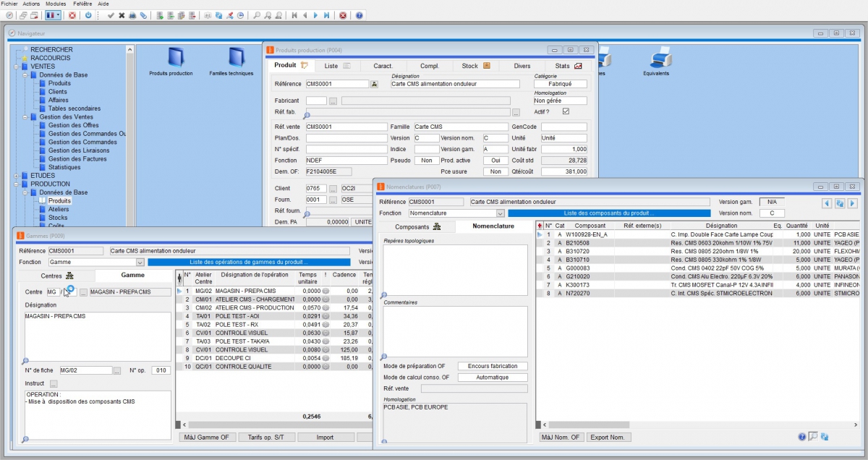The image size is (868, 460).
Task: Open the Fonction Nomenclature dropdown
Action: (501, 213)
